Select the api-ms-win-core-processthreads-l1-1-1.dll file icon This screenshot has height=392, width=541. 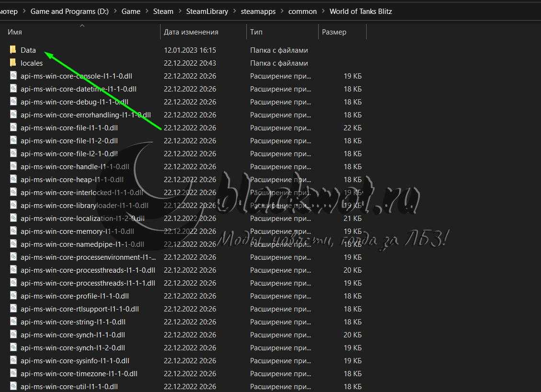[x=13, y=283]
